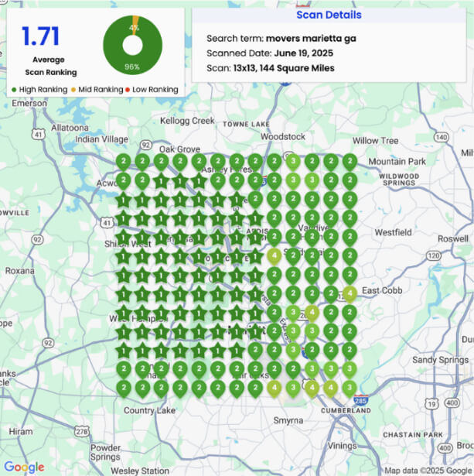Click the Scan Details heading
The image size is (474, 476).
(x=329, y=15)
